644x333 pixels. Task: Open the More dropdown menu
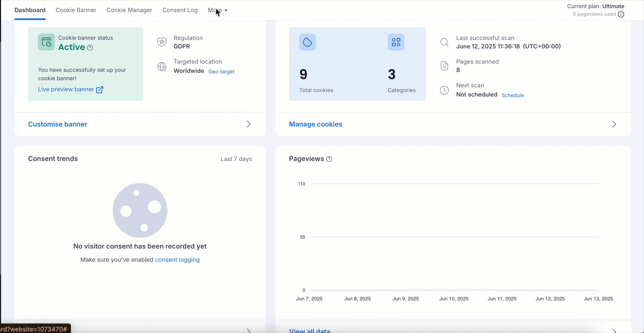[x=217, y=10]
